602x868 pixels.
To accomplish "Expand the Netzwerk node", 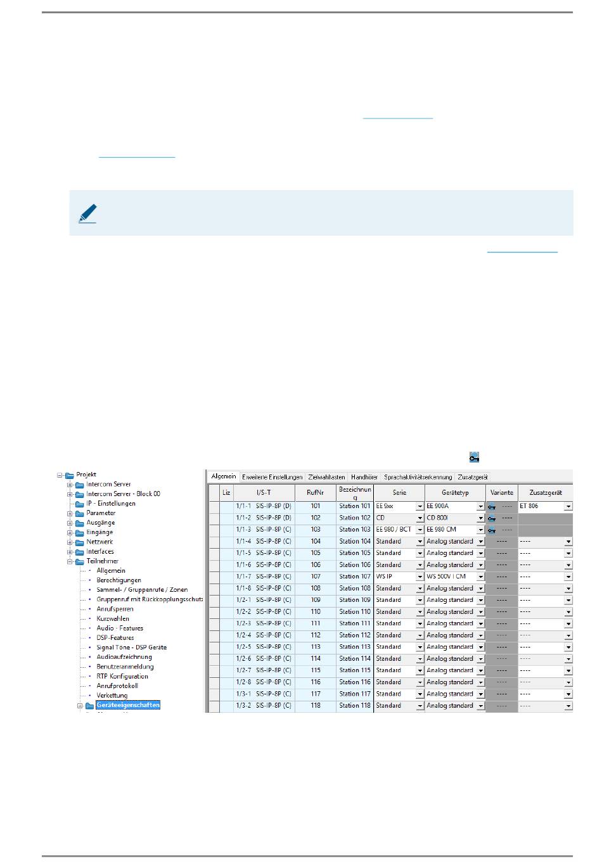I will [x=70, y=542].
